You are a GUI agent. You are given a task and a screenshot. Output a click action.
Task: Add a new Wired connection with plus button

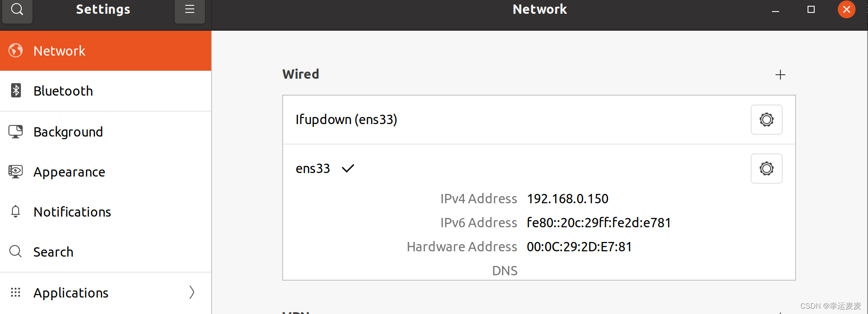click(780, 74)
